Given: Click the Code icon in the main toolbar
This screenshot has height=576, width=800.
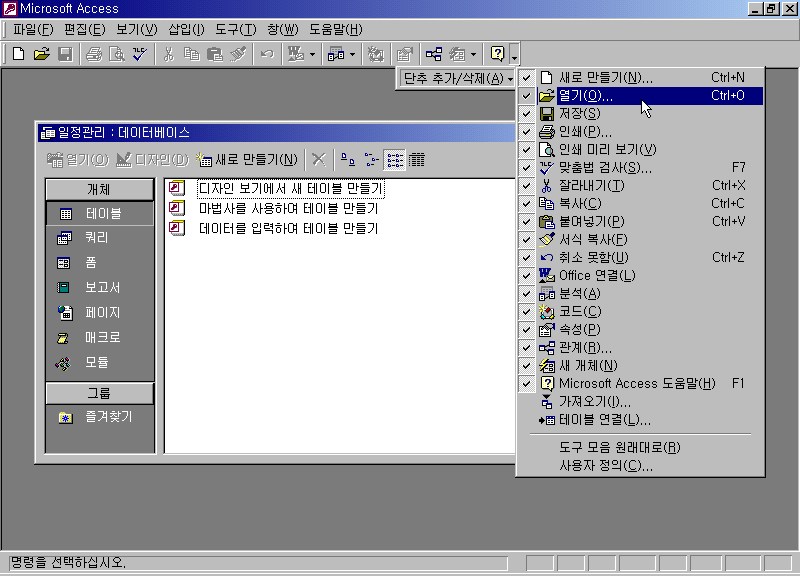Looking at the screenshot, I should point(376,54).
